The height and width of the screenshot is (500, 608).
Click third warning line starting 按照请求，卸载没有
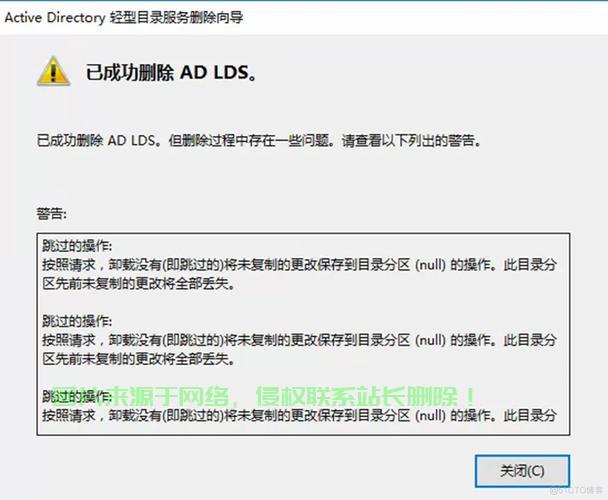pyautogui.click(x=299, y=415)
